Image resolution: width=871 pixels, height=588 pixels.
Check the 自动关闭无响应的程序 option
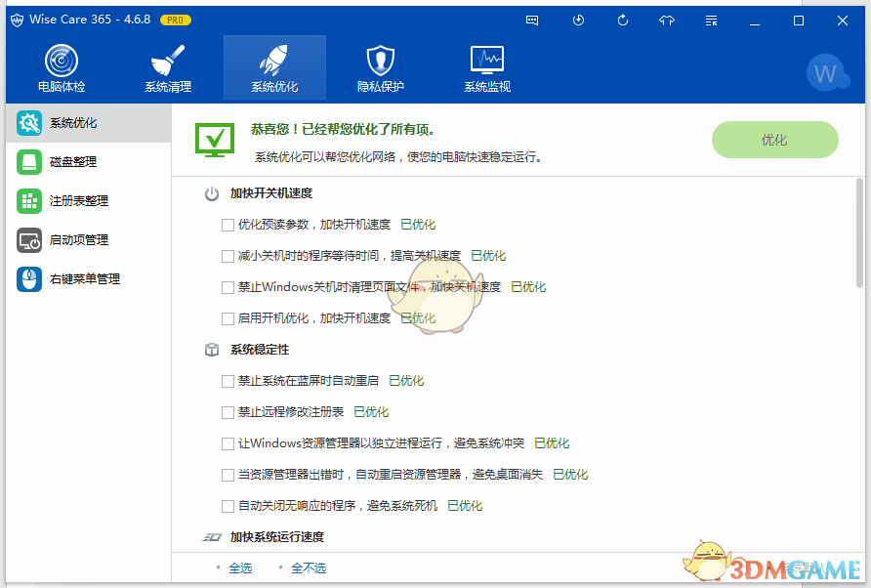[226, 505]
